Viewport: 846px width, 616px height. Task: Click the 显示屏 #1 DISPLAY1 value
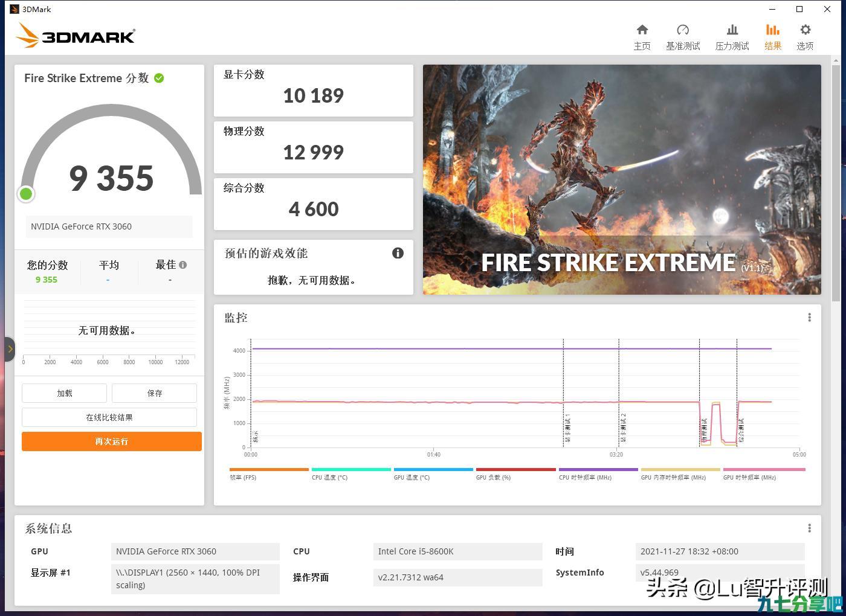[195, 579]
